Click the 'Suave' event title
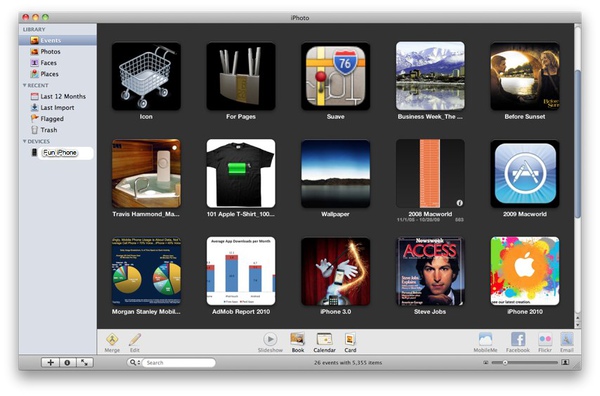 point(336,117)
